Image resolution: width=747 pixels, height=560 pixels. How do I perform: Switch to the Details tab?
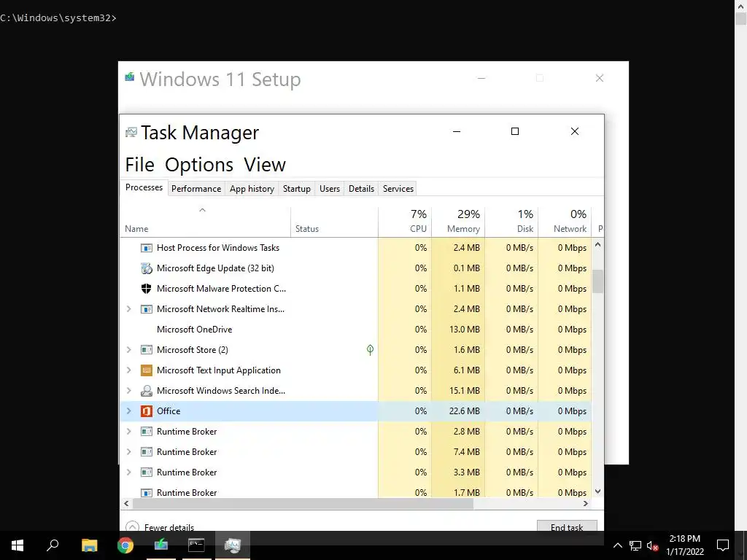[362, 189]
